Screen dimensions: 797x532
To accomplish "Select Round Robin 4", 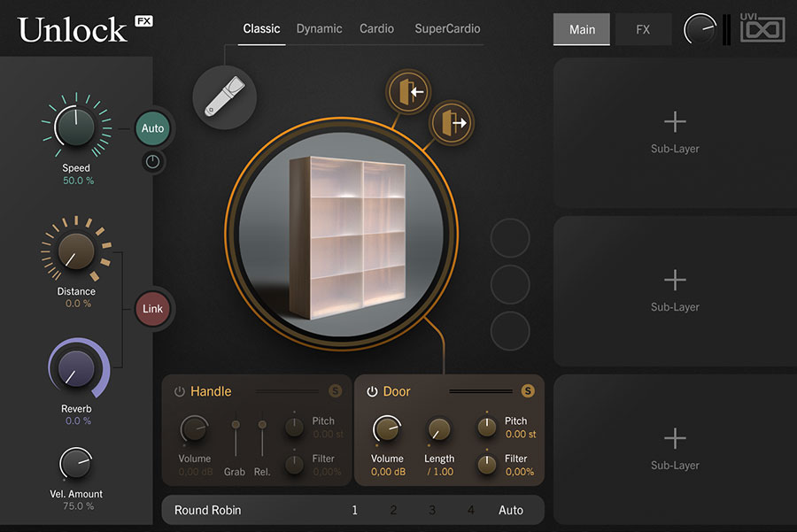I will click(471, 510).
